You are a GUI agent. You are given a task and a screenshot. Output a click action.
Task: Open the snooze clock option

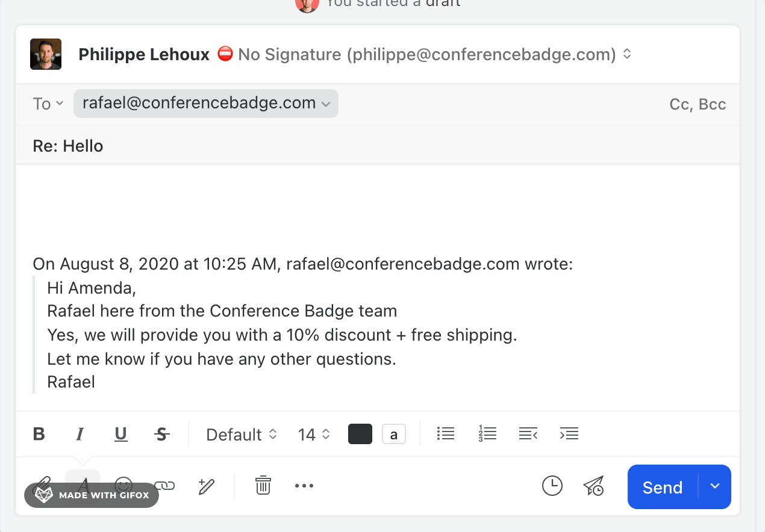click(552, 486)
